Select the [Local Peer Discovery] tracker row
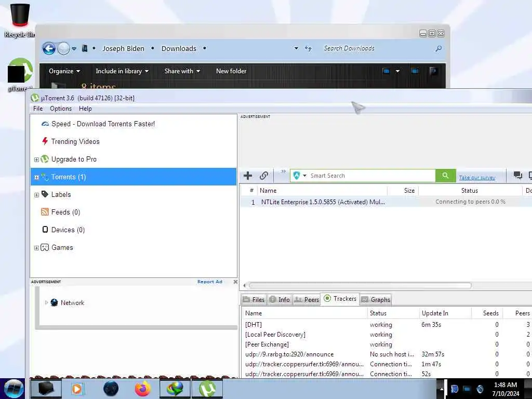Image resolution: width=532 pixels, height=399 pixels. [x=387, y=335]
